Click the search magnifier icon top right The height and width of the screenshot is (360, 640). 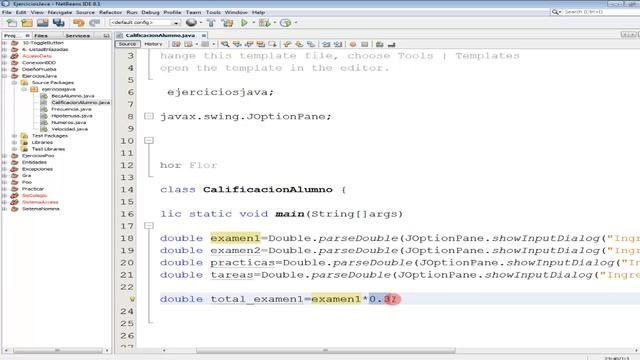pos(555,12)
